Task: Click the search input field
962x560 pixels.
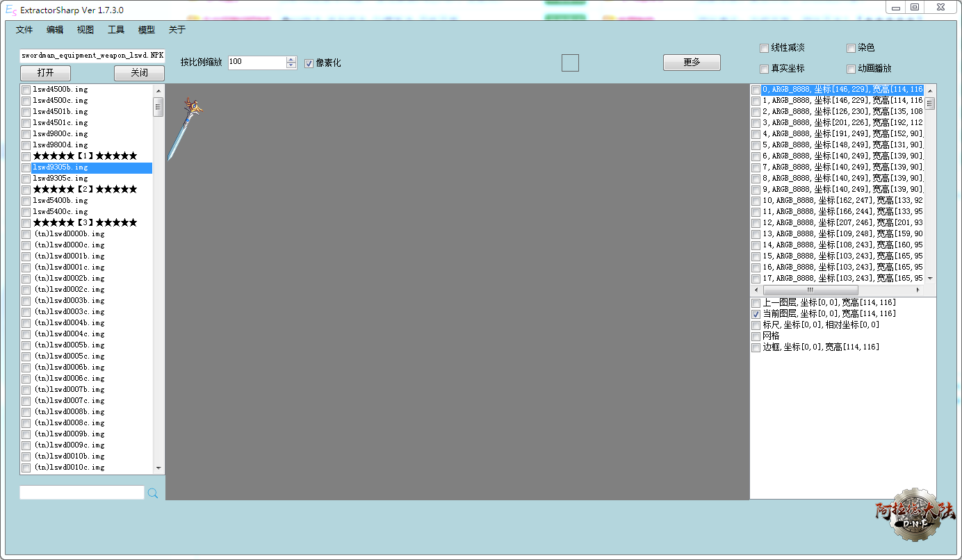Action: coord(82,493)
